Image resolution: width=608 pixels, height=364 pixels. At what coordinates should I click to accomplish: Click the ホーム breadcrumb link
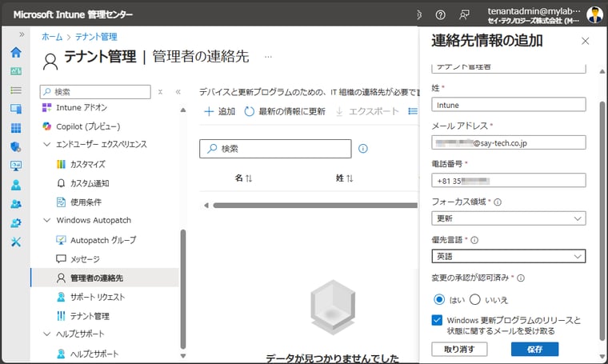52,37
